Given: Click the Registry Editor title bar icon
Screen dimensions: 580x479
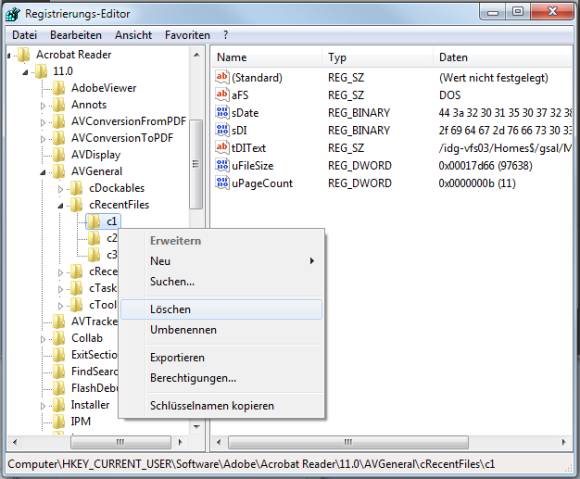Looking at the screenshot, I should [x=13, y=14].
